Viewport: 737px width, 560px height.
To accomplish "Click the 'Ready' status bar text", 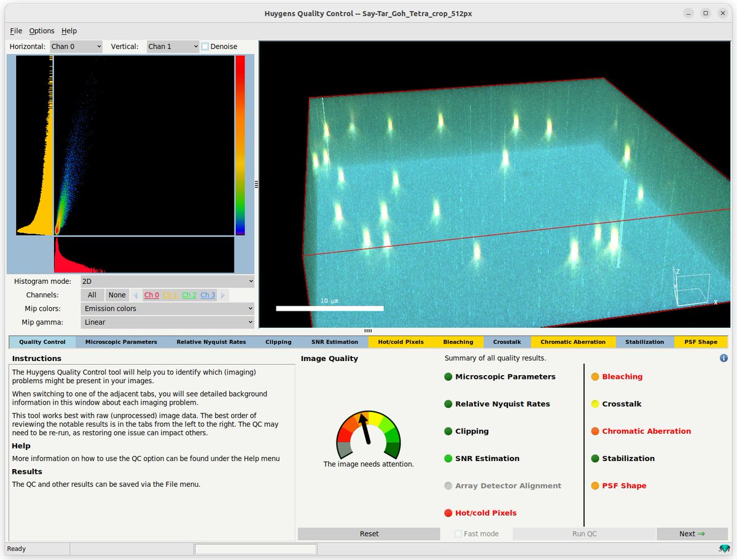I will [17, 549].
